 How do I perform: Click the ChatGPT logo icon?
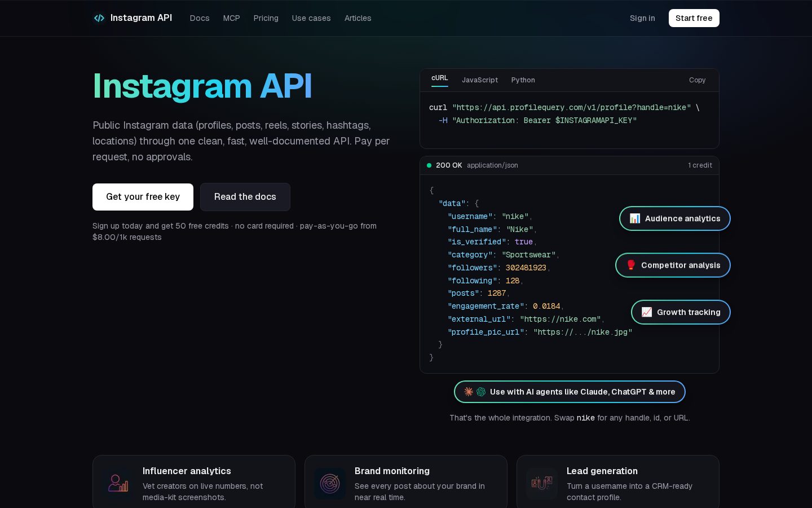point(481,392)
